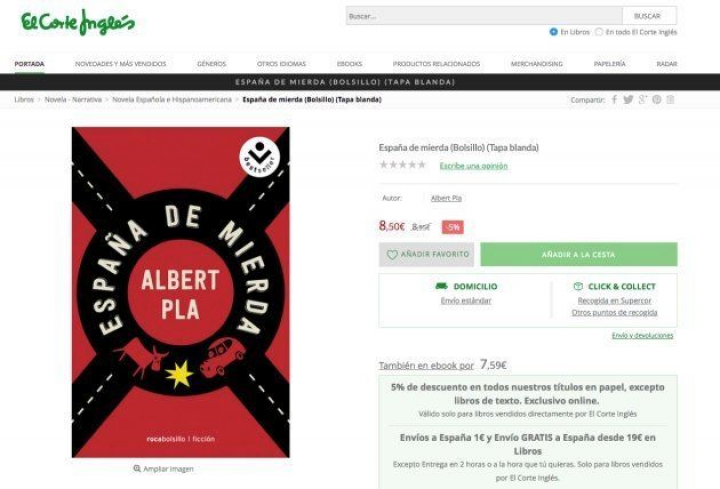Click the last share icon after Pinterest
This screenshot has height=489, width=720.
tap(670, 99)
